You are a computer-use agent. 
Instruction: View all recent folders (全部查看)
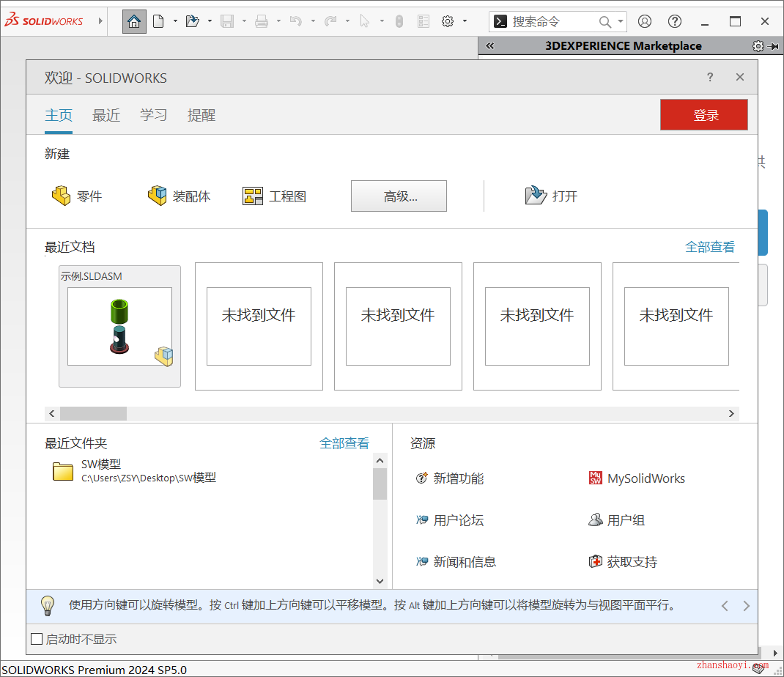click(x=344, y=443)
